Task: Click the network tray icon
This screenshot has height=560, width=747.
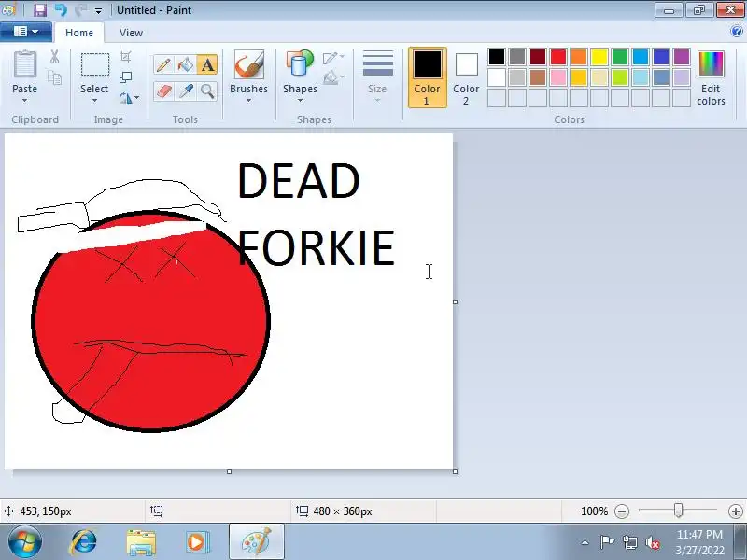Action: 629,542
